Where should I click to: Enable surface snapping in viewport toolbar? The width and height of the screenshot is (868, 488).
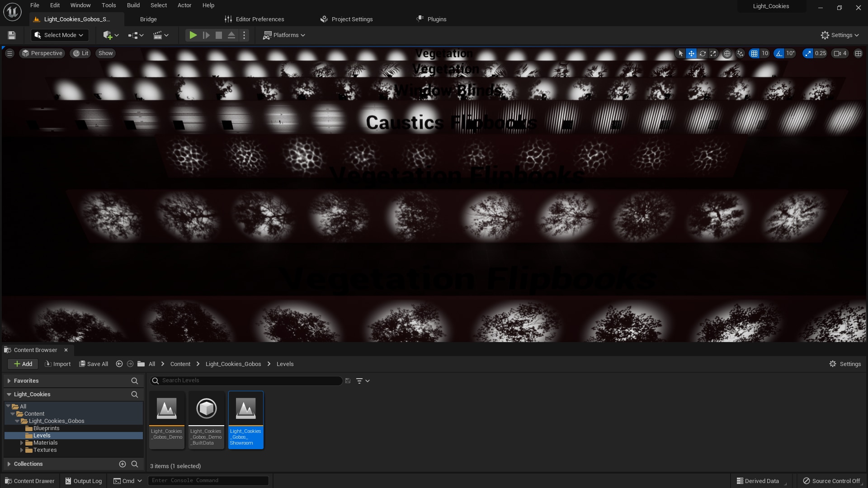click(740, 53)
